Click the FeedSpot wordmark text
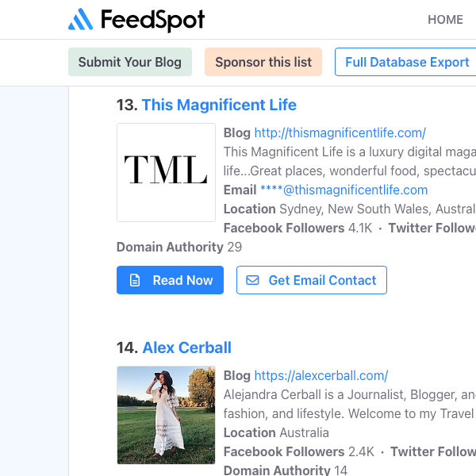This screenshot has height=476, width=476. coord(152,20)
